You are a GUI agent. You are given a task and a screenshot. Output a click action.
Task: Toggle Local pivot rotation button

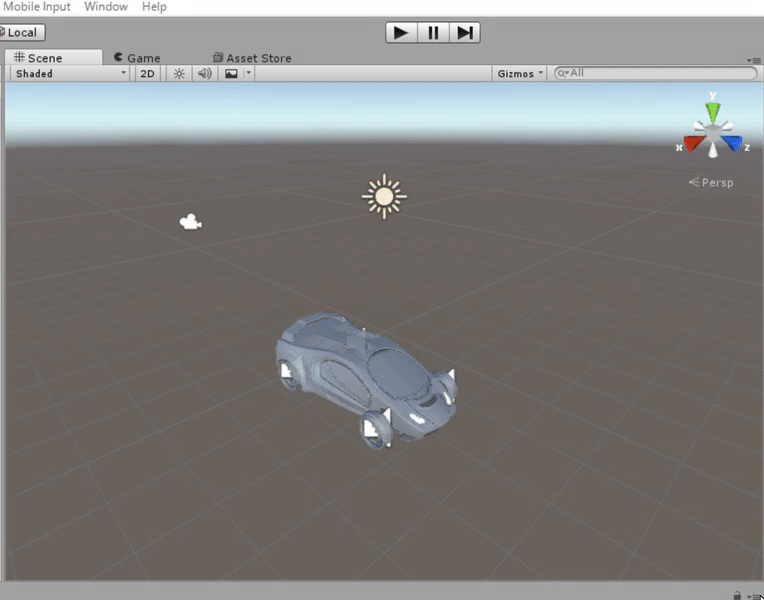pos(22,33)
